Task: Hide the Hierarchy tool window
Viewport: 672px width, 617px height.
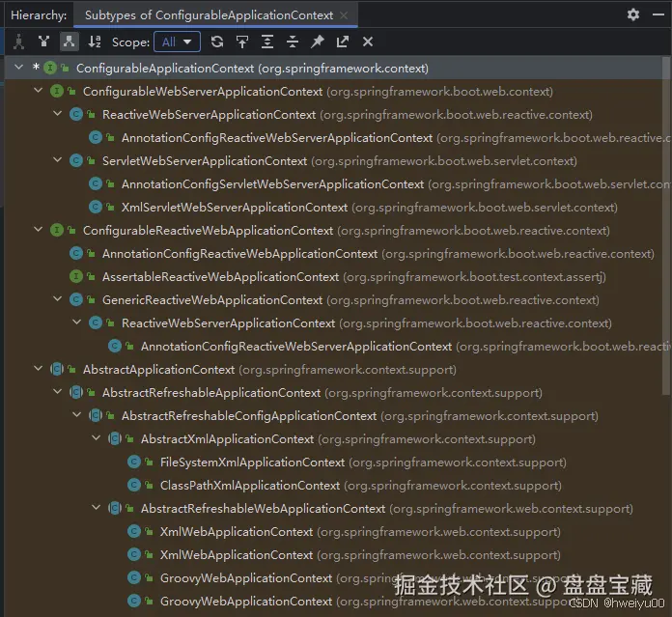Action: [658, 15]
